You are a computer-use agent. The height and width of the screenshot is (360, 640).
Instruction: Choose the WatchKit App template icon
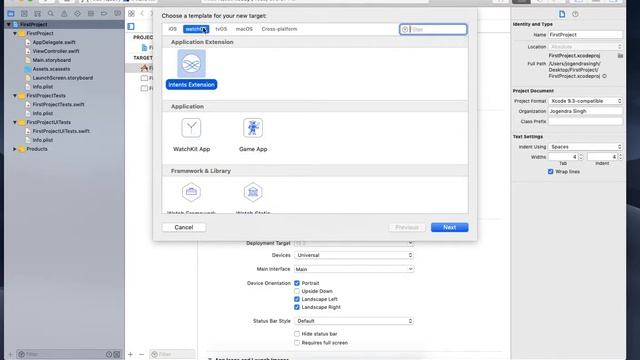pos(191,128)
